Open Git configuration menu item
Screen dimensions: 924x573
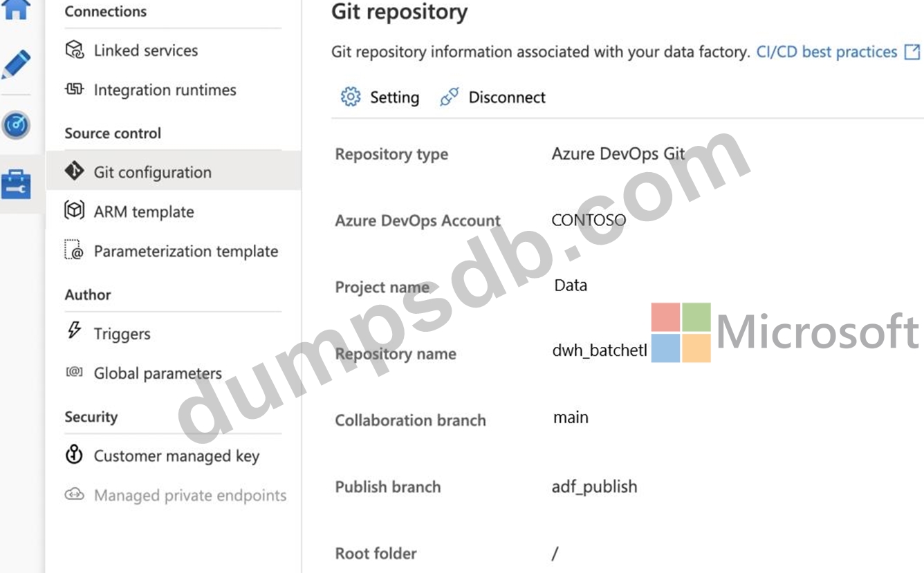click(x=152, y=172)
